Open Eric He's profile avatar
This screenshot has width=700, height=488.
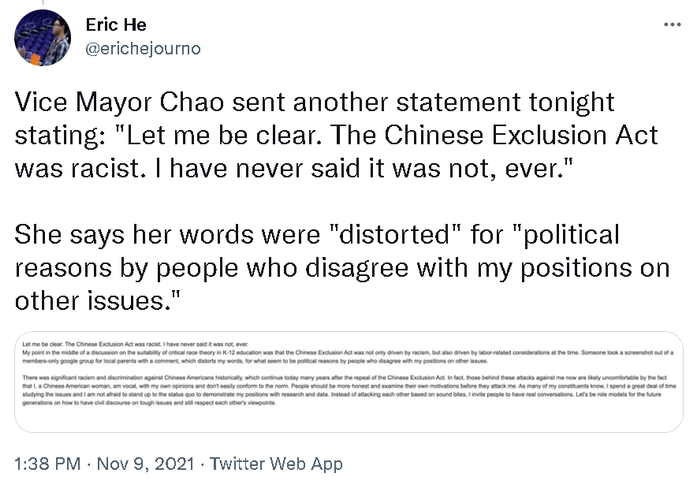pyautogui.click(x=42, y=36)
